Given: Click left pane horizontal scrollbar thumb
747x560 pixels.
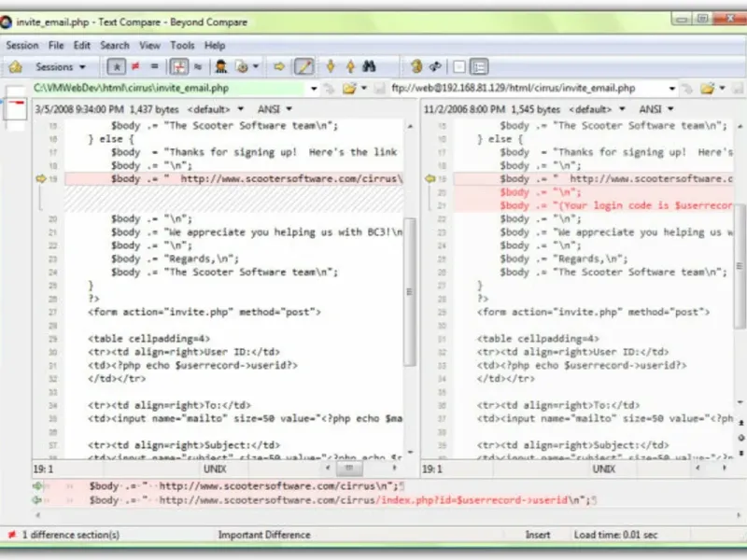Looking at the screenshot, I should click(x=348, y=469).
